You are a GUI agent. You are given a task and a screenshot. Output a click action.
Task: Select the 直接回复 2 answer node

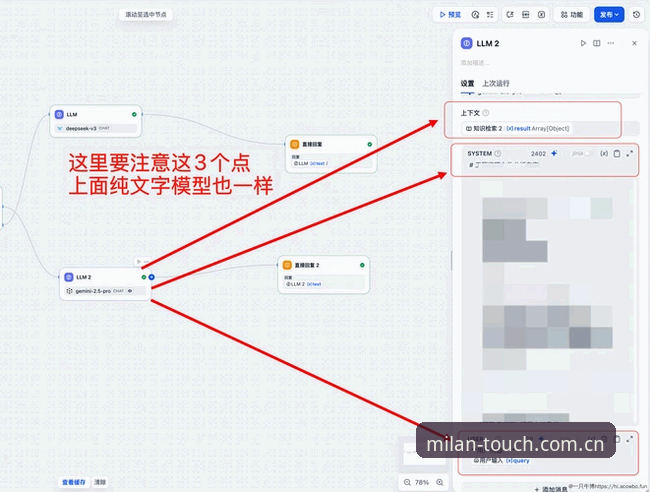(x=324, y=274)
